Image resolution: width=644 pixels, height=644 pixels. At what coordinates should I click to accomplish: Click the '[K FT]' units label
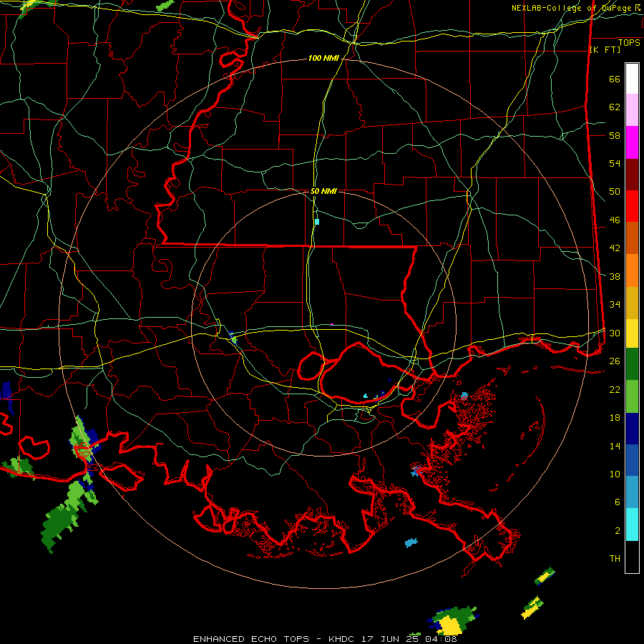click(x=605, y=50)
